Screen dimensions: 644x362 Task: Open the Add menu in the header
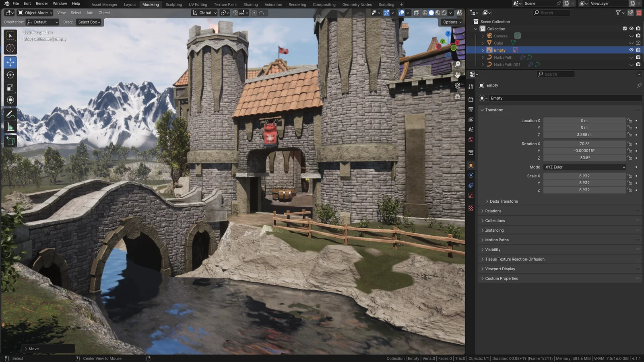point(89,12)
